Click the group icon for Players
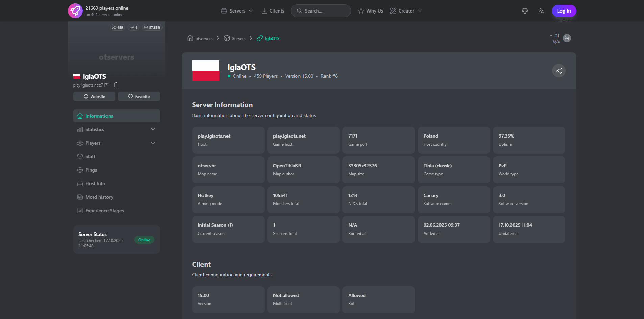Screen dimensions: 644x319 (80, 143)
